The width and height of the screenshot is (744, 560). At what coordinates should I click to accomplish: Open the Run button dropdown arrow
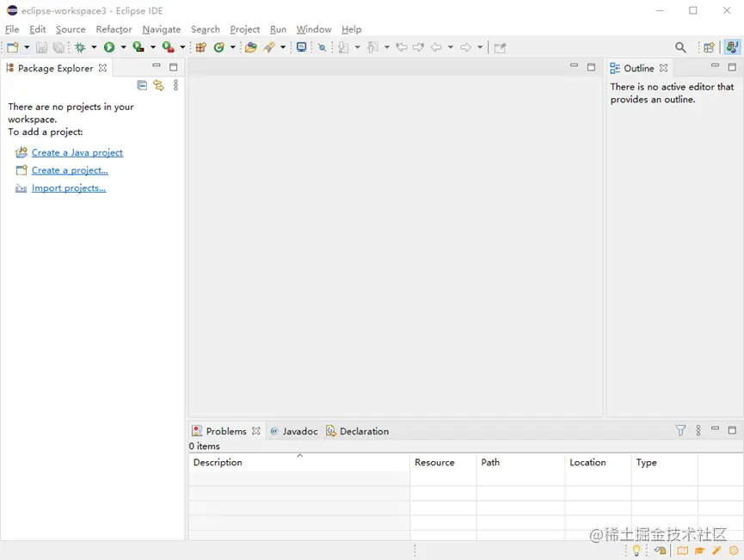click(123, 47)
